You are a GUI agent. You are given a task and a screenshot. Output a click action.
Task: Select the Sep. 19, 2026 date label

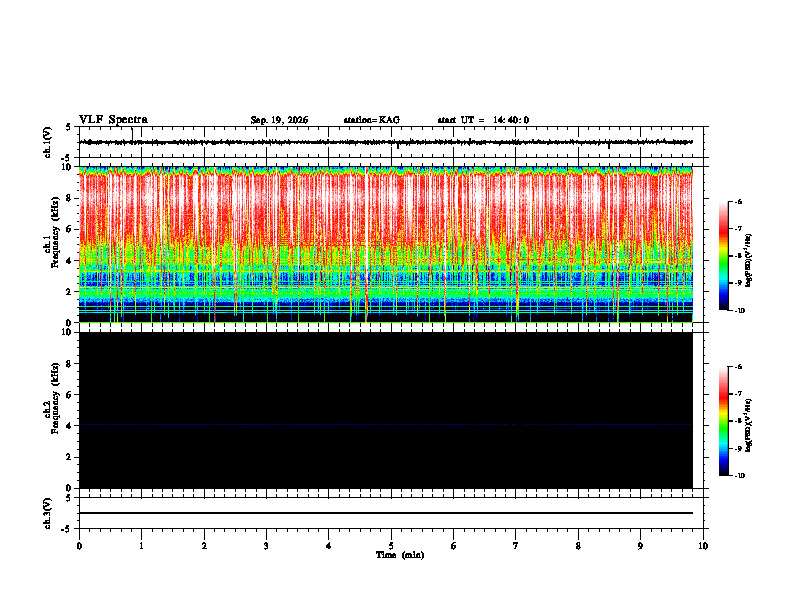[279, 120]
